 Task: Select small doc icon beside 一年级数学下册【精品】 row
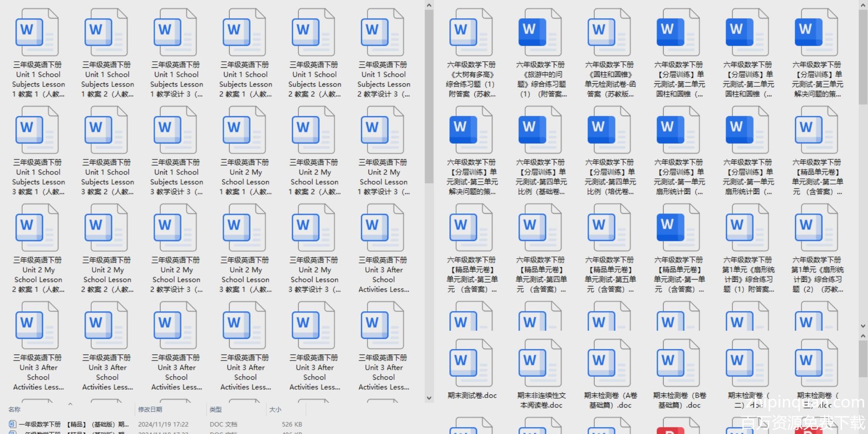12,424
